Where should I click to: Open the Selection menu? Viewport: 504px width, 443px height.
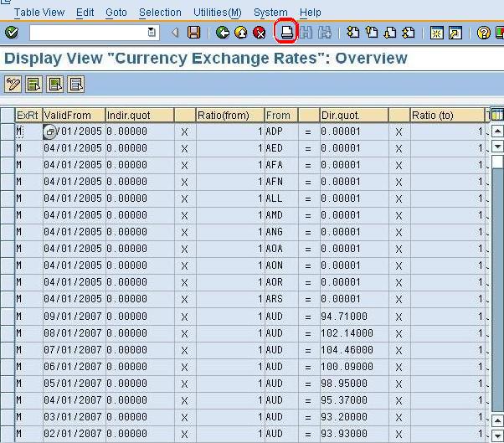tap(160, 13)
